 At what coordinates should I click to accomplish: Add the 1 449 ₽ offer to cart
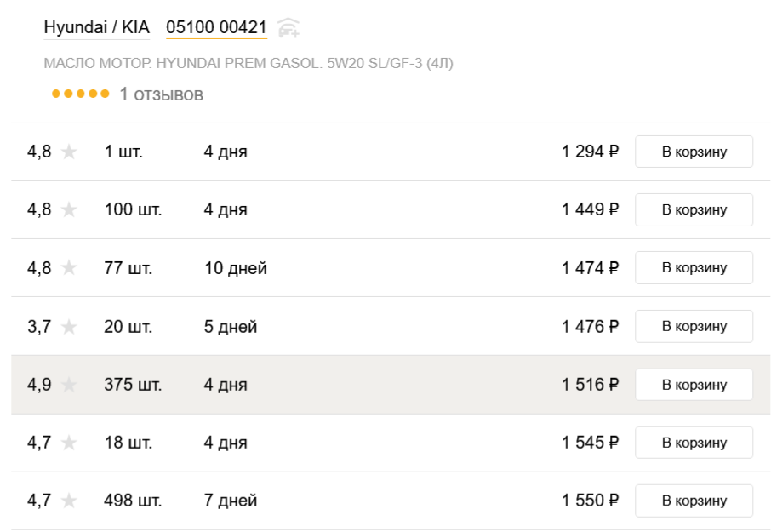point(694,209)
